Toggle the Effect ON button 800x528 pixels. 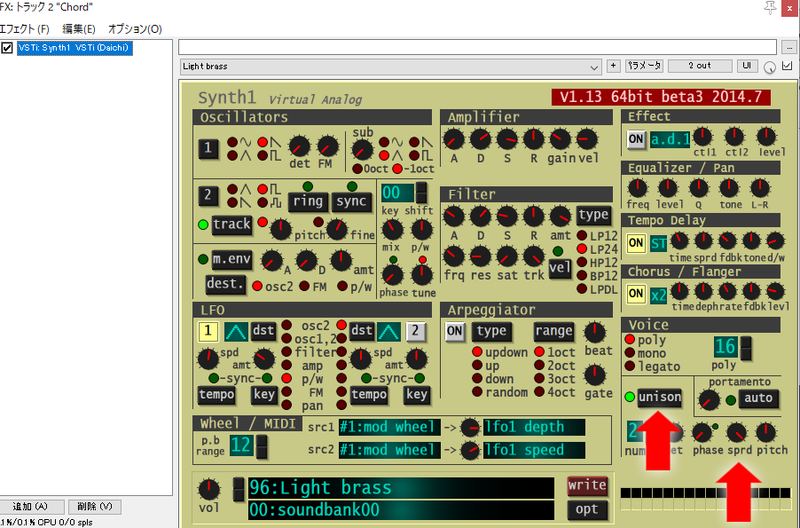coord(636,139)
